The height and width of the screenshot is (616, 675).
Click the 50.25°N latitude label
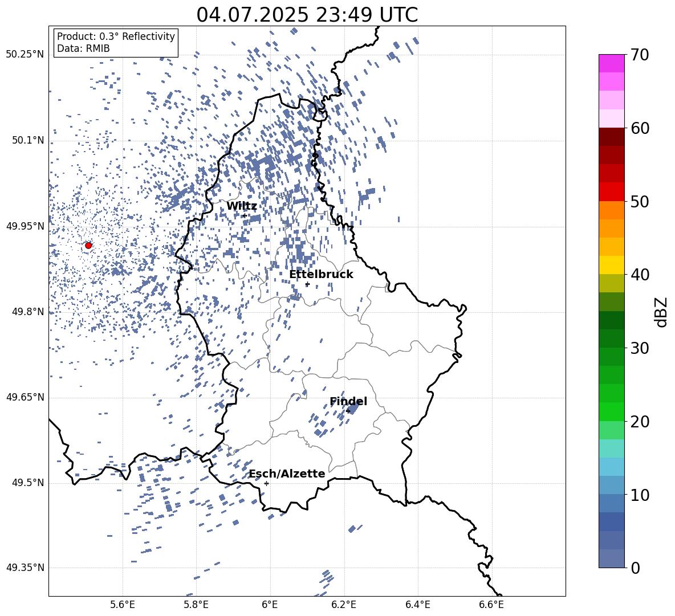(x=25, y=55)
